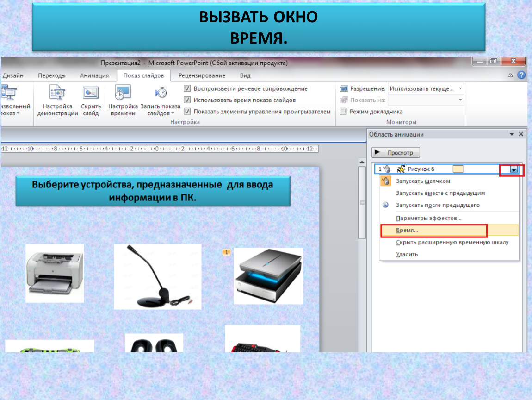Click the PowerPoint help question mark icon
The height and width of the screenshot is (400, 532).
(521, 75)
